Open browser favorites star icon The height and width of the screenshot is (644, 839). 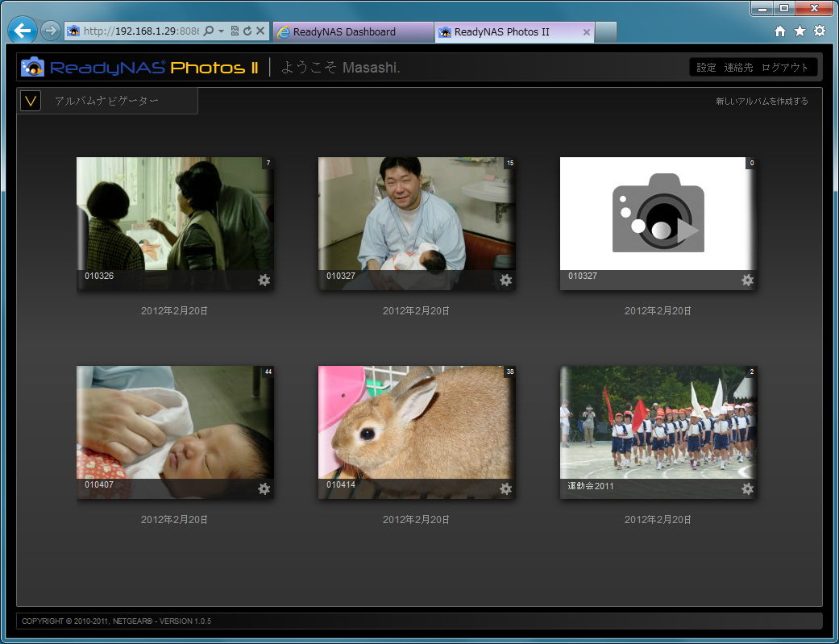click(800, 31)
